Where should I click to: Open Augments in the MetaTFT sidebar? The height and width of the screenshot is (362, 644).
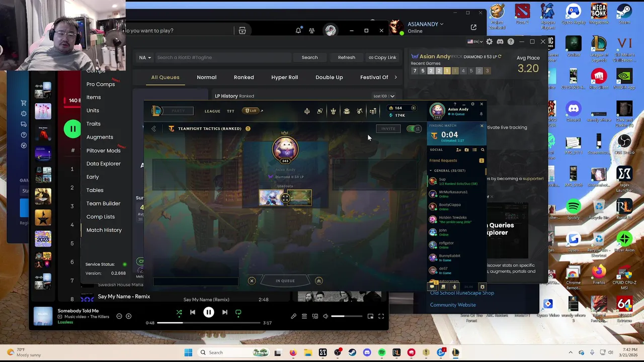pos(100,137)
